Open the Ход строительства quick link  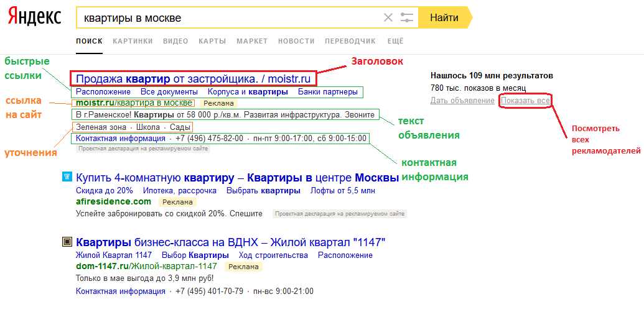coord(273,255)
